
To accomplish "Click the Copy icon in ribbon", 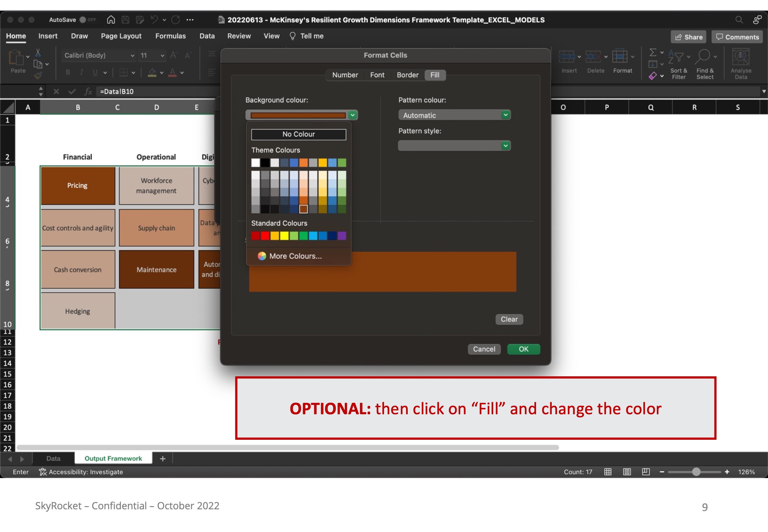I will tap(38, 64).
